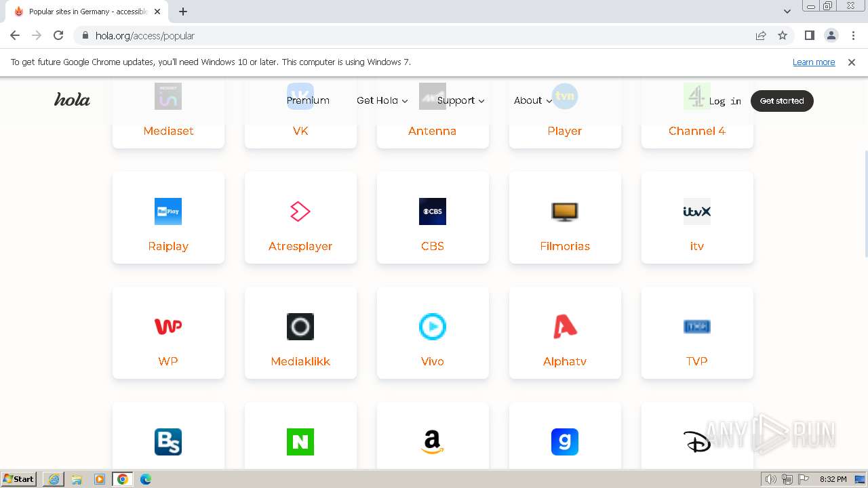Open Chrome three-dot menu
The height and width of the screenshot is (488, 868).
(853, 35)
